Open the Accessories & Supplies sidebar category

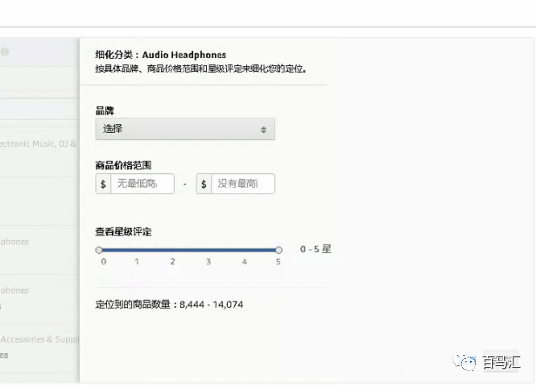pos(39,339)
